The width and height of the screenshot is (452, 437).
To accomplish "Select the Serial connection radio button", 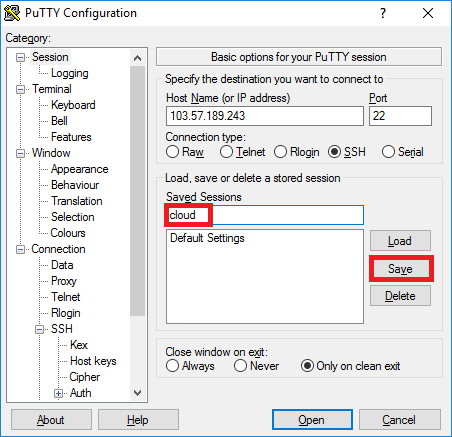I will point(388,152).
